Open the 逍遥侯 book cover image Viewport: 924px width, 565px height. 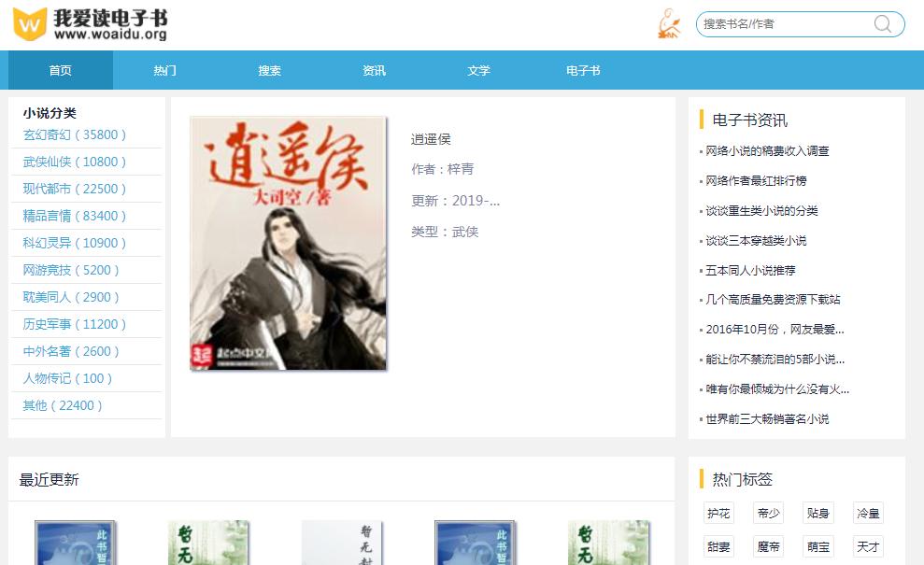click(x=287, y=243)
